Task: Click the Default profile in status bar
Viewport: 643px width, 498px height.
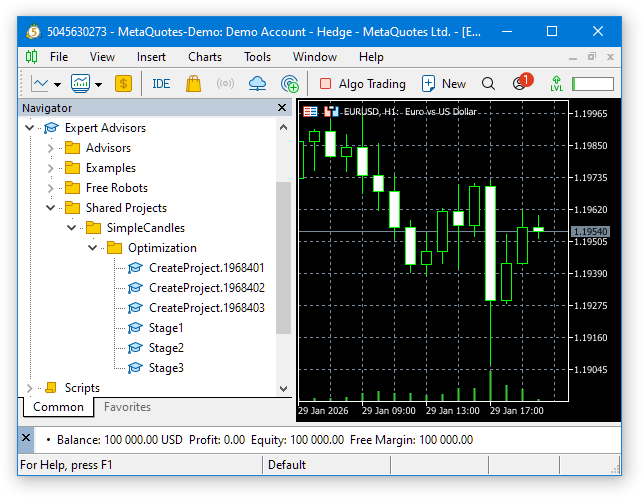Action: pos(287,465)
